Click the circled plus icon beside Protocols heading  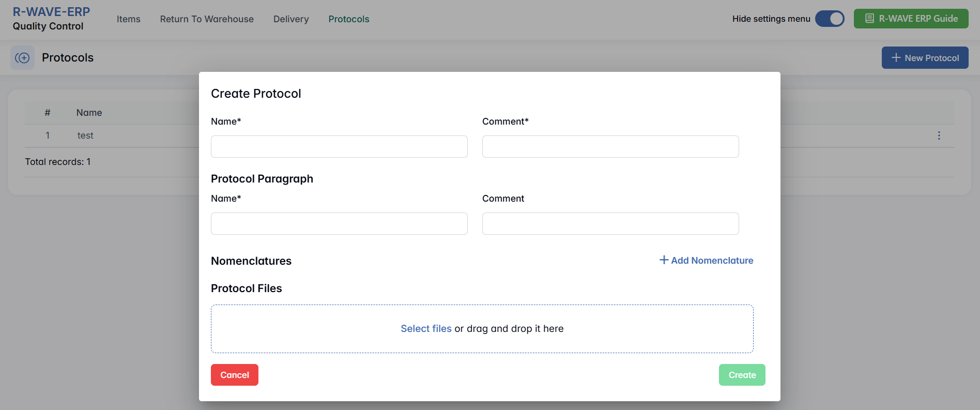point(23,58)
